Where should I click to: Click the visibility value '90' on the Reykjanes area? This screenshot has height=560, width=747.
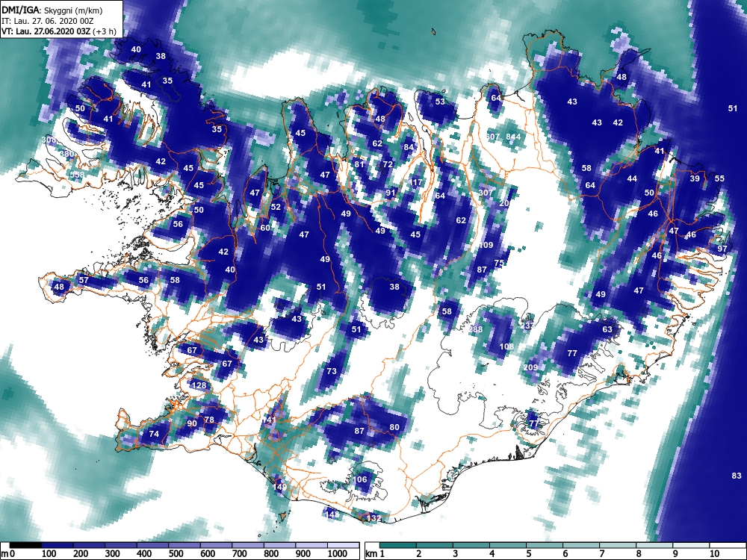[x=191, y=424]
